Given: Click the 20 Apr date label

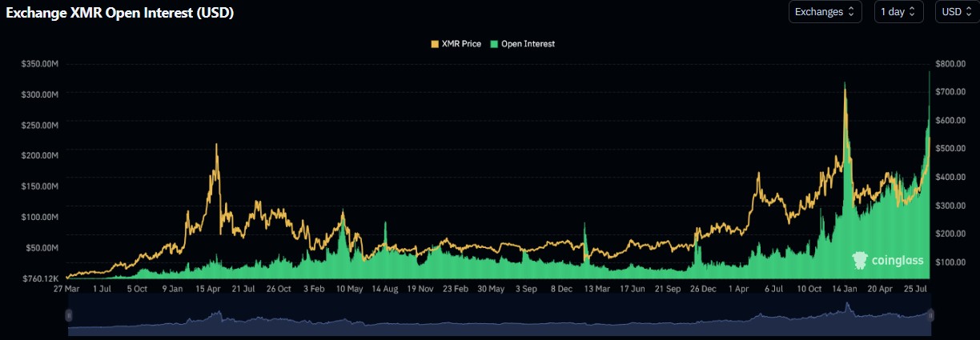Looking at the screenshot, I should coord(879,289).
